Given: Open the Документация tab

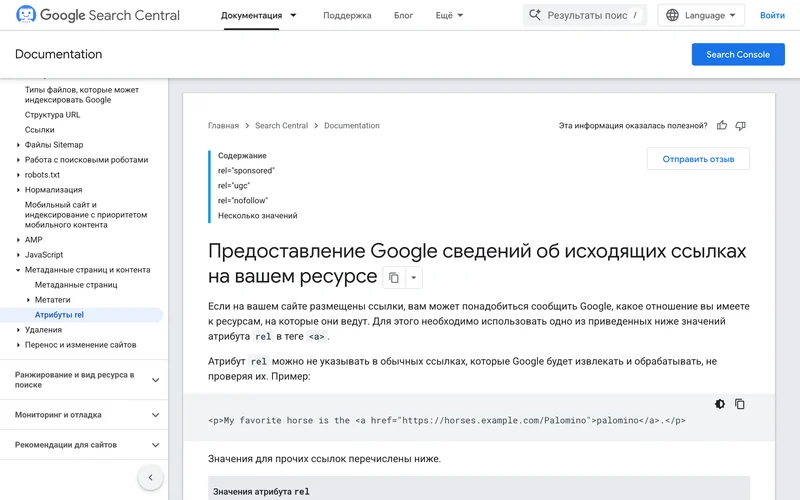Looking at the screenshot, I should [252, 15].
